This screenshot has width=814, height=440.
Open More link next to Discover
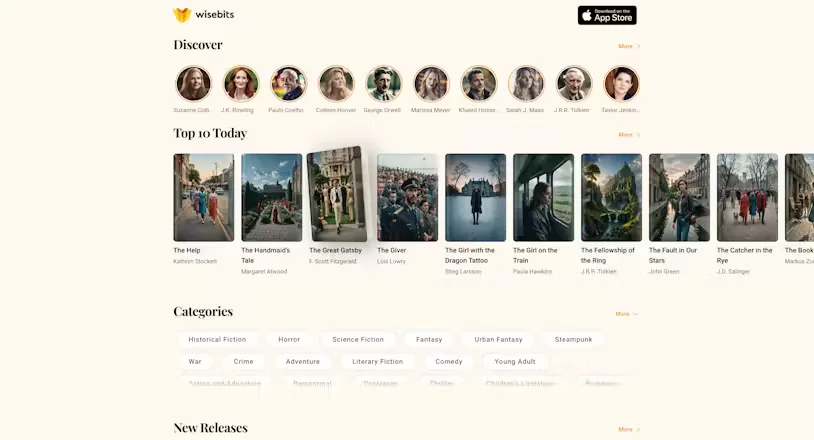click(629, 46)
